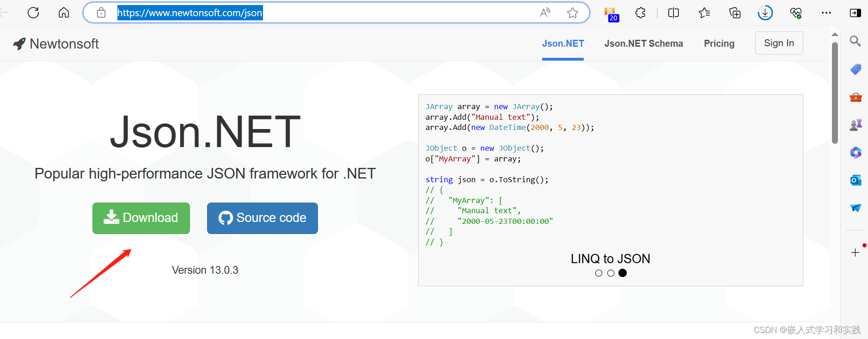Open RSS feed extension with badge 20
The width and height of the screenshot is (868, 339).
pyautogui.click(x=611, y=14)
